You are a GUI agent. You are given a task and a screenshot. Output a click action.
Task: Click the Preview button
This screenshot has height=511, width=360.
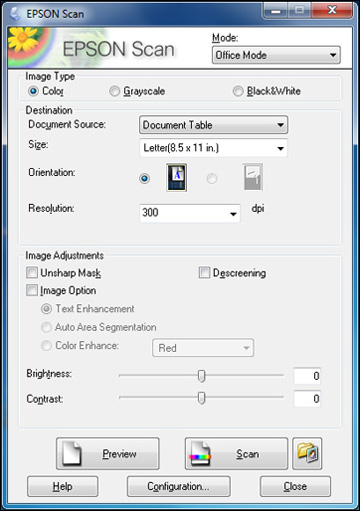[108, 454]
